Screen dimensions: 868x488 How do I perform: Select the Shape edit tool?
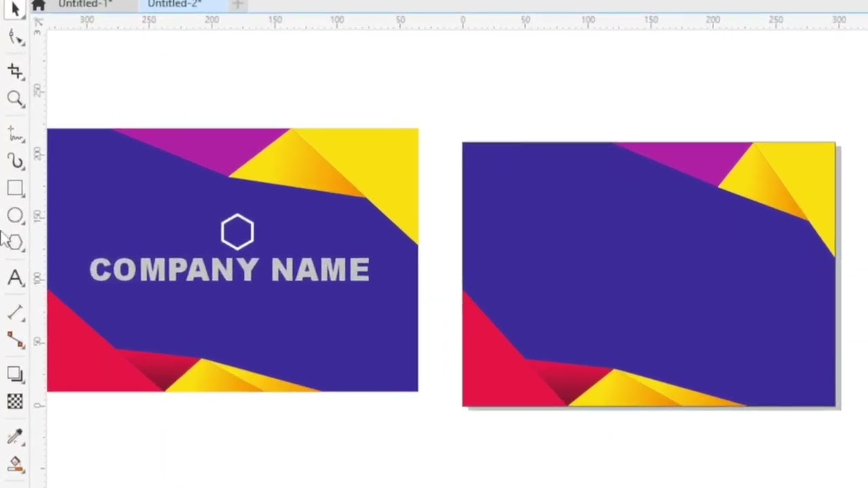16,37
